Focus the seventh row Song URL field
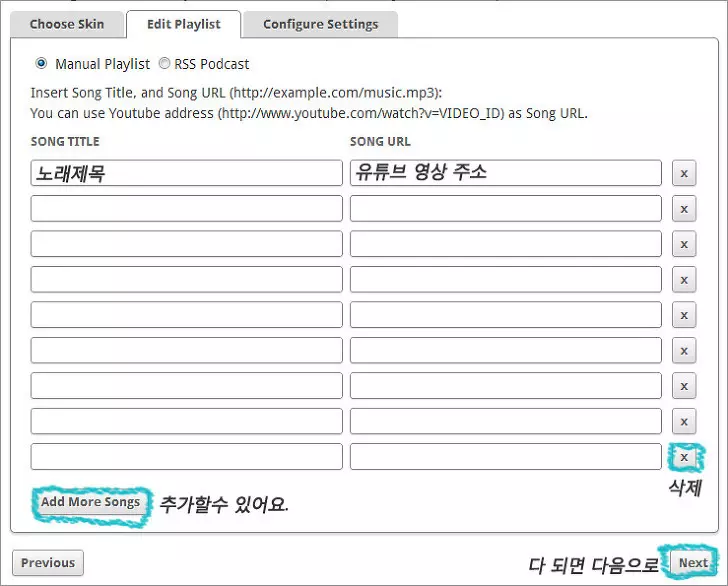Image resolution: width=728 pixels, height=586 pixels. (506, 386)
